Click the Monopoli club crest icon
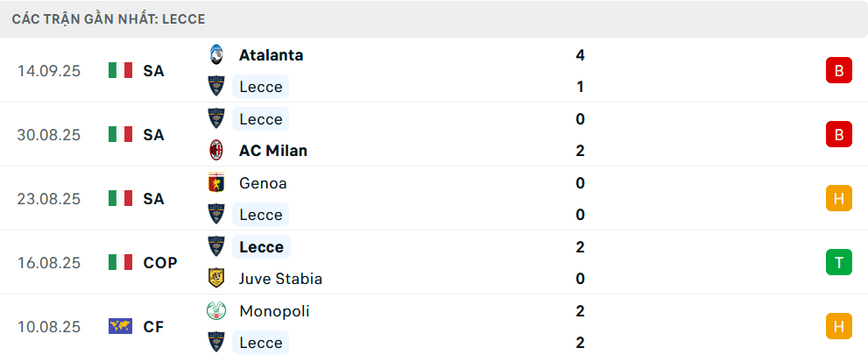Image resolution: width=868 pixels, height=355 pixels. pos(215,311)
